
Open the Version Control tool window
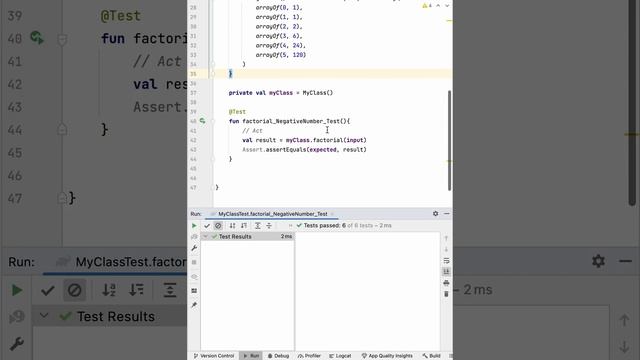click(214, 356)
